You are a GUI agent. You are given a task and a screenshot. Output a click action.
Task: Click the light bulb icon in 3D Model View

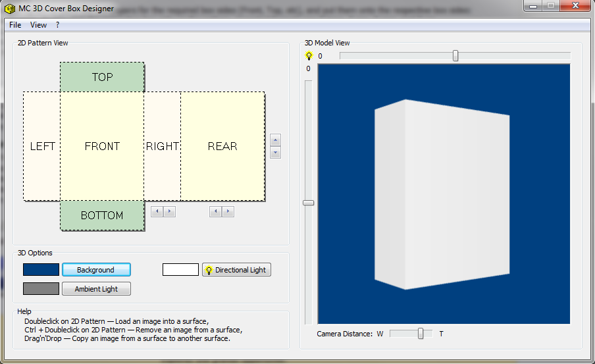coord(309,56)
